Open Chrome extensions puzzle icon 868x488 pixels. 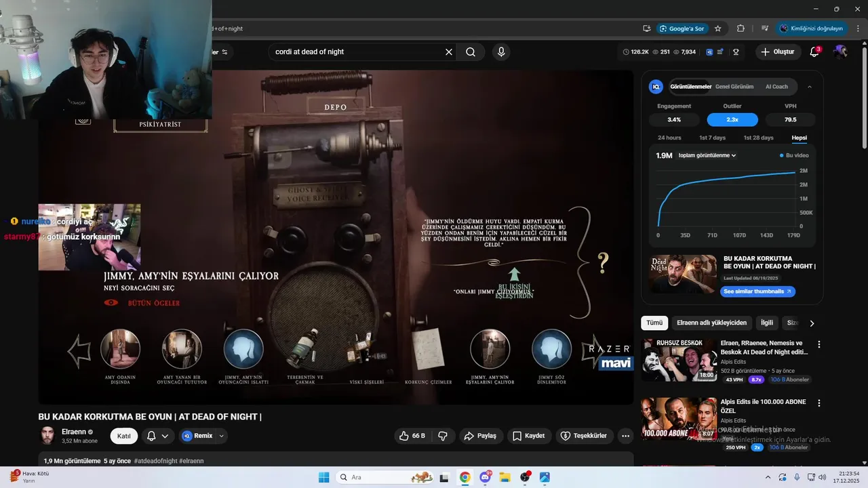click(x=741, y=28)
